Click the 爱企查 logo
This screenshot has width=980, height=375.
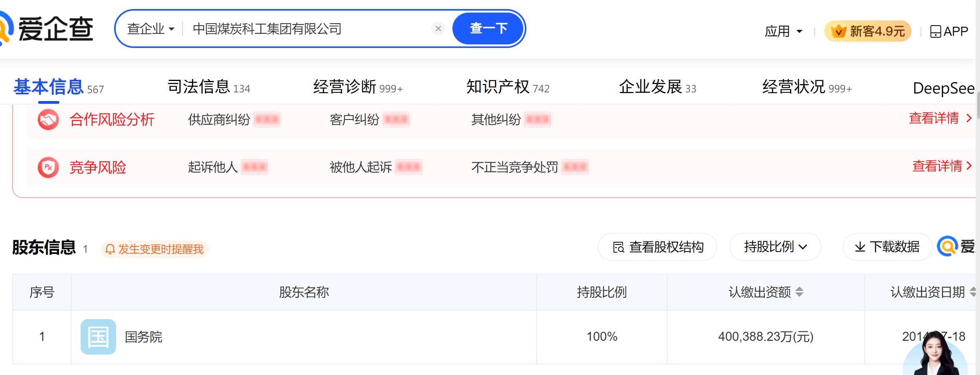[46, 29]
